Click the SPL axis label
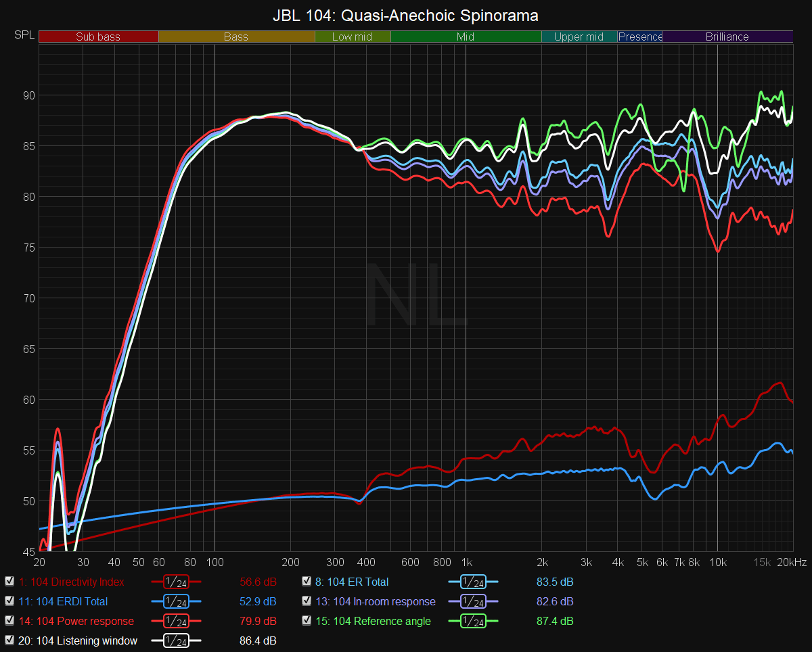The width and height of the screenshot is (812, 652). (x=24, y=35)
